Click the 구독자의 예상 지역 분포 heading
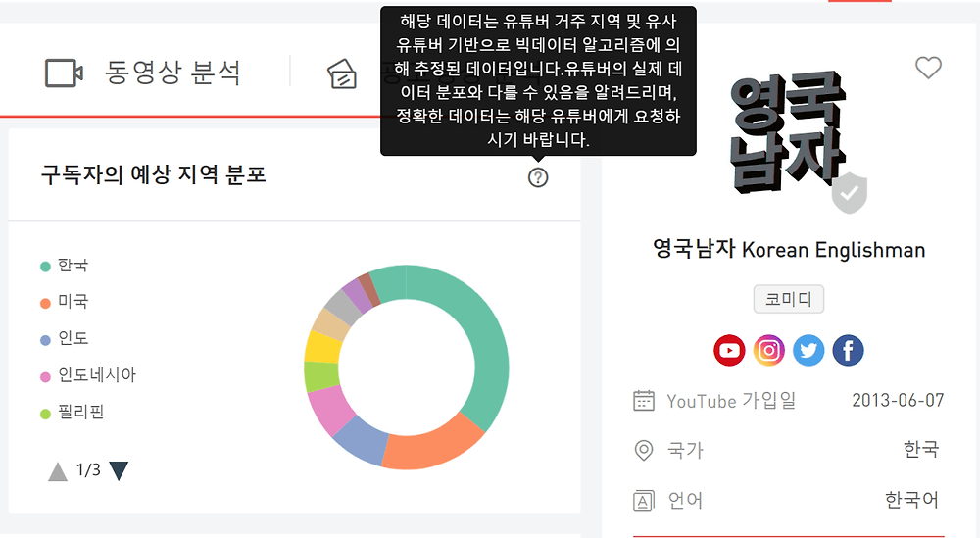 click(154, 174)
